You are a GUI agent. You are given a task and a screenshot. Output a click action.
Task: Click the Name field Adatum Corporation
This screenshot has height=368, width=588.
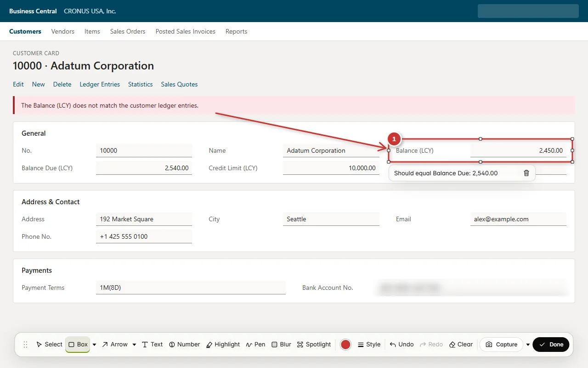click(331, 150)
